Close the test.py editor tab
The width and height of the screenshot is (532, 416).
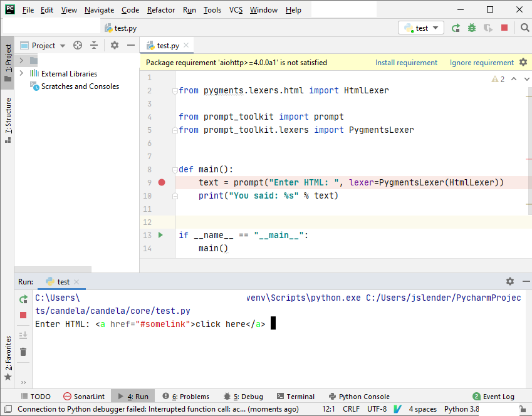186,45
